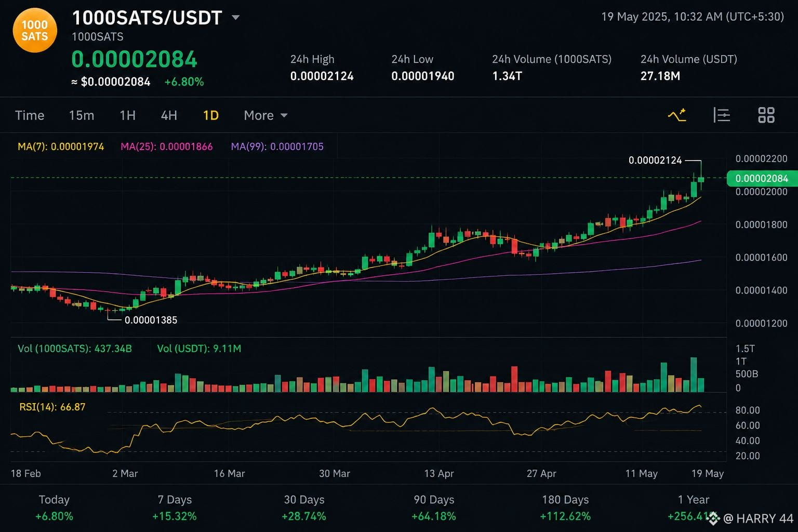Click the 24h Volume USDT value 27.18M
The width and height of the screenshot is (798, 532).
pos(660,76)
